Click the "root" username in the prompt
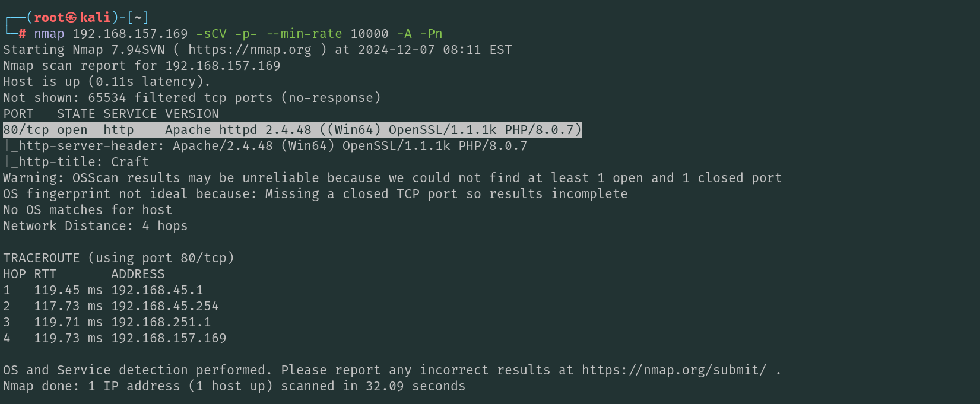This screenshot has width=980, height=404. tap(49, 18)
